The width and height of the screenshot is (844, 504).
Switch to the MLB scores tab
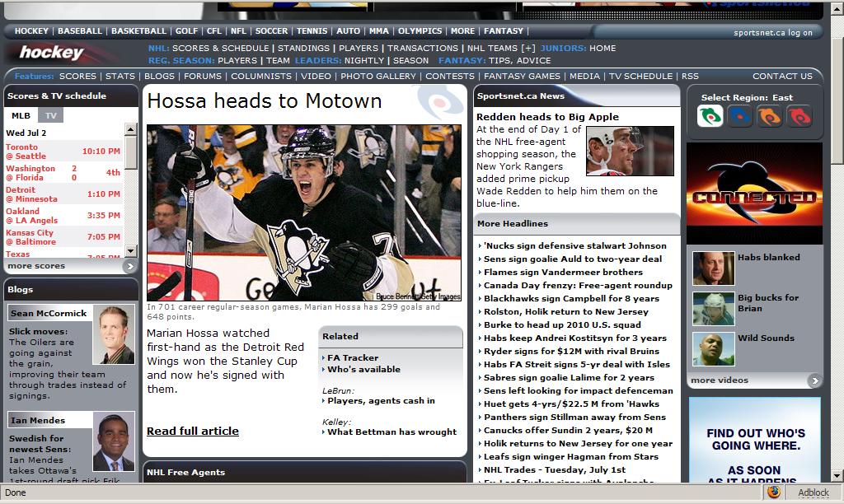click(x=21, y=115)
